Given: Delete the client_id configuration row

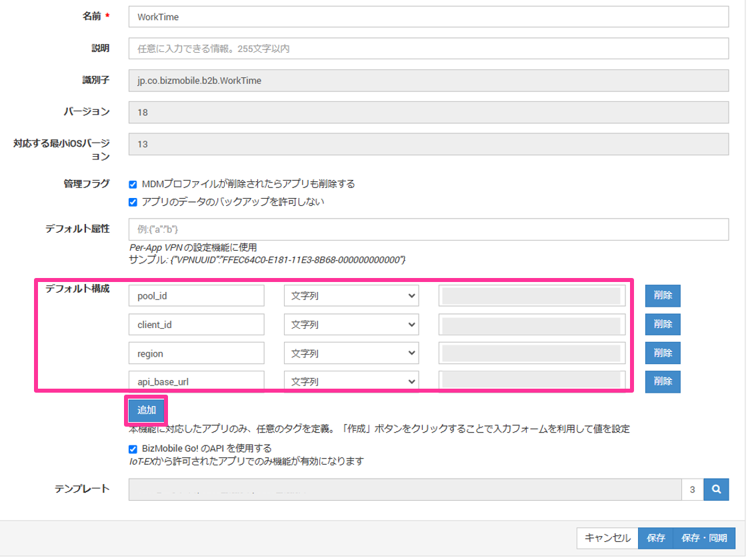Looking at the screenshot, I should pyautogui.click(x=662, y=324).
